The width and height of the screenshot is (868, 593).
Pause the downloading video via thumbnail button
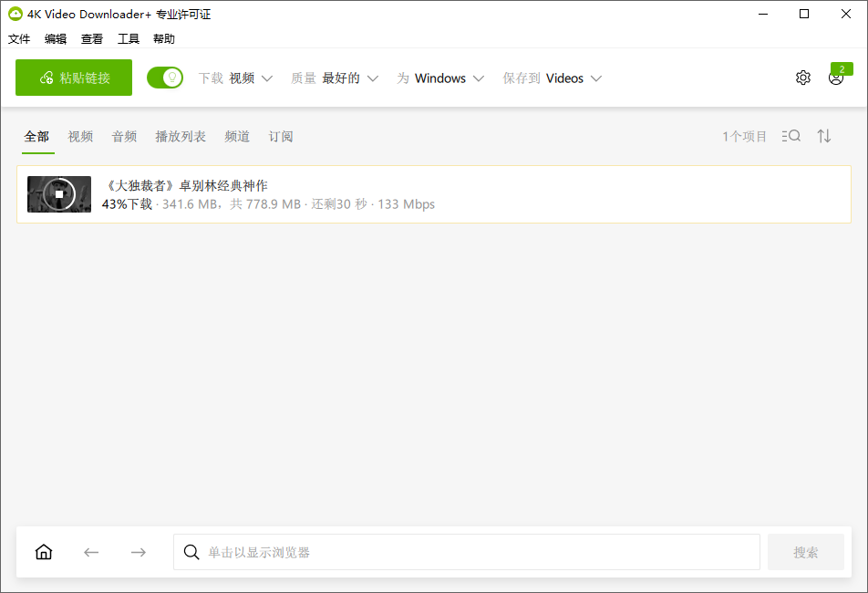point(58,193)
